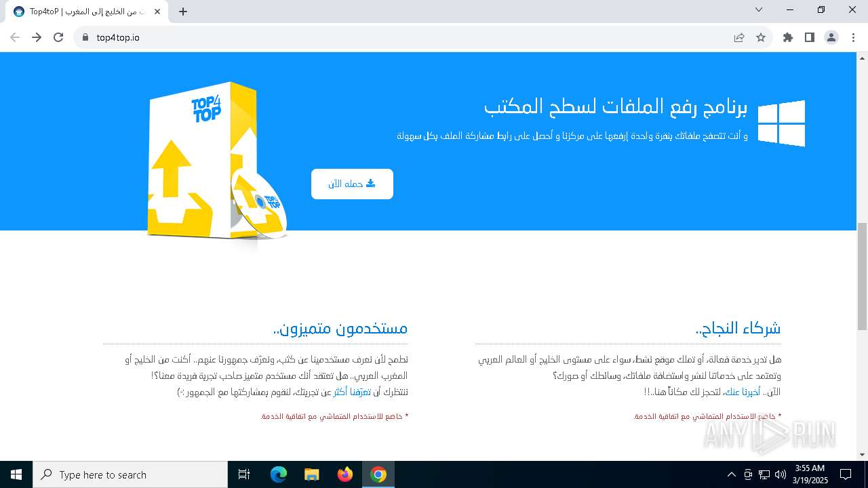Open the clock showing 3:55 AM
Screen dimensions: 868x488
[810, 474]
